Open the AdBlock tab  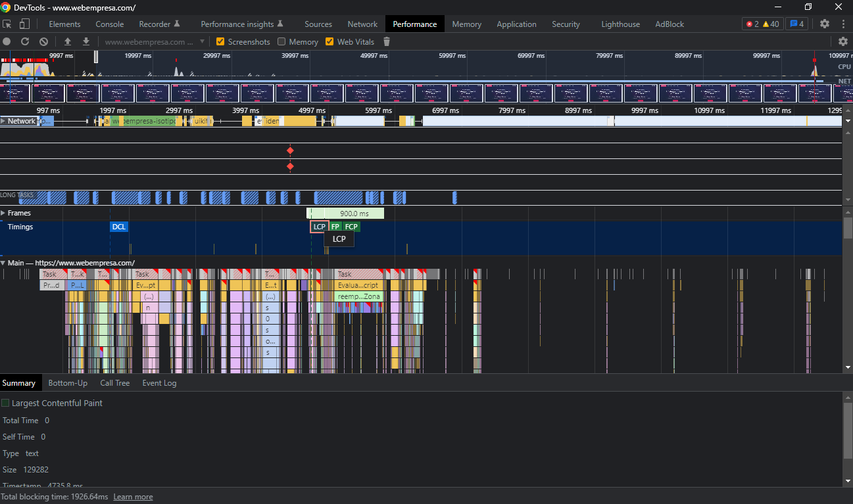pos(670,24)
